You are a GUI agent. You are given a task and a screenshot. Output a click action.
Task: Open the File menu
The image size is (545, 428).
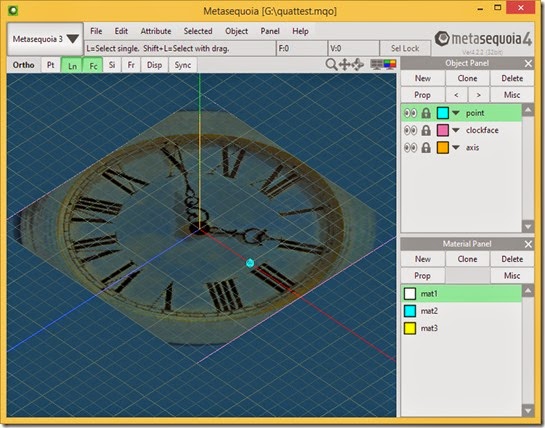pyautogui.click(x=96, y=31)
